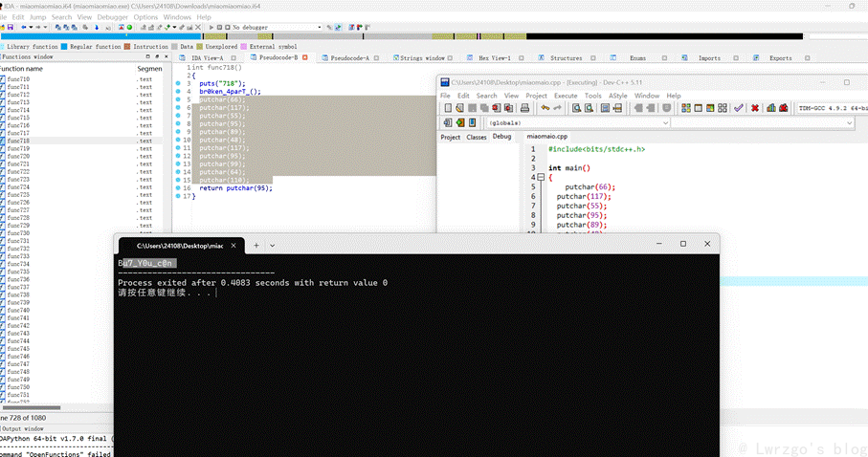Select the Debug tab in Dev-C++

[502, 137]
